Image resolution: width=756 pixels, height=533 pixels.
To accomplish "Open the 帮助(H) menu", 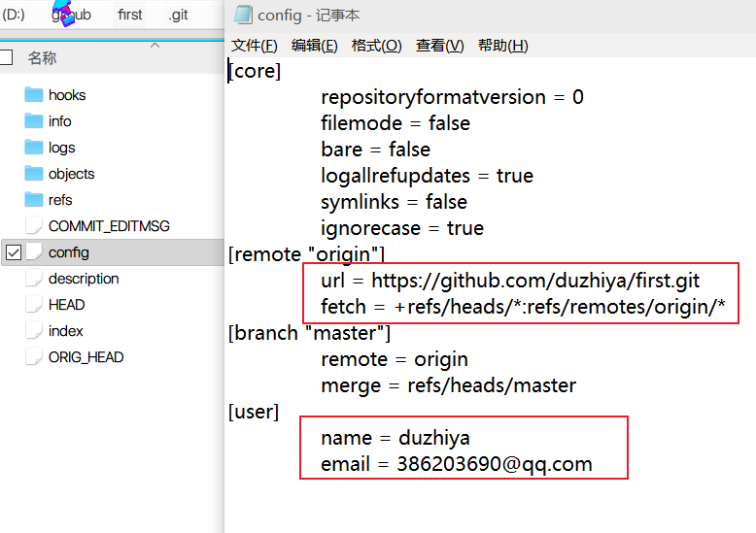I will 503,46.
